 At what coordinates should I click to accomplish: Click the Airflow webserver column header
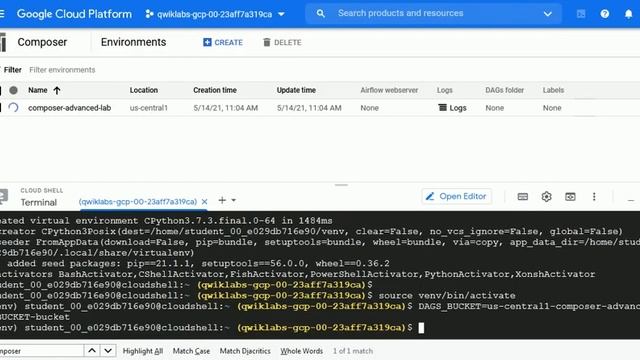(389, 90)
